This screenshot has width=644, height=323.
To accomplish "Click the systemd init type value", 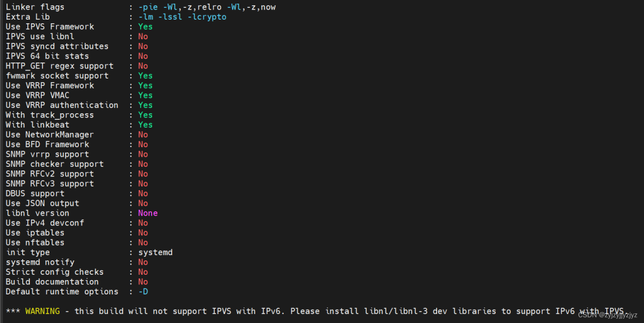I will [155, 252].
